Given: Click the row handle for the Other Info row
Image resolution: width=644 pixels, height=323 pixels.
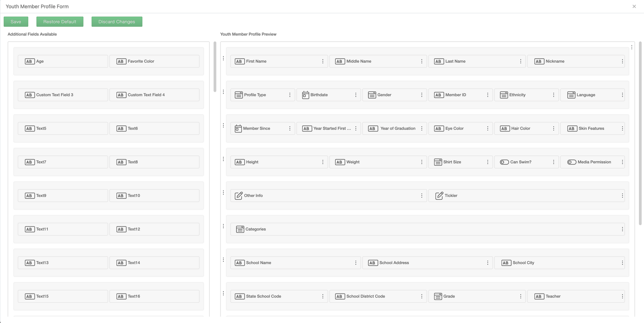Looking at the screenshot, I should [223, 193].
